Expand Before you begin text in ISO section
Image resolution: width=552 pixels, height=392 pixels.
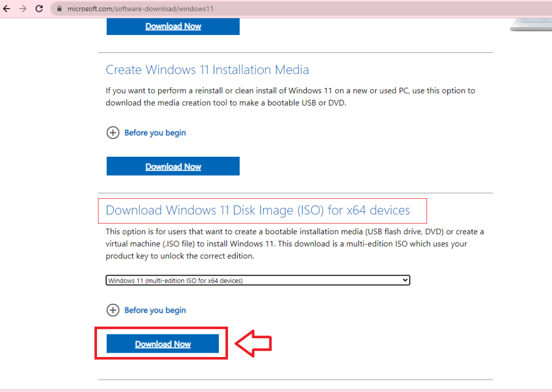point(155,310)
